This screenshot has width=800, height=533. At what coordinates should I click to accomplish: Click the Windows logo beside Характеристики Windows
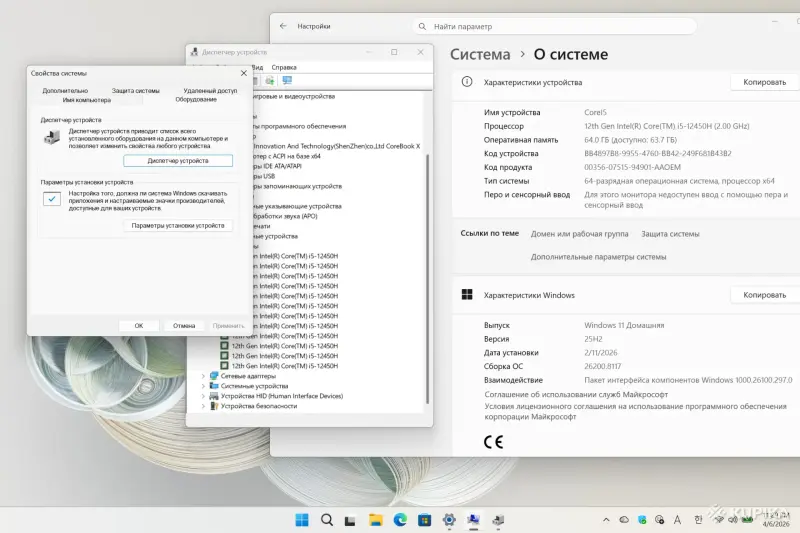point(467,294)
